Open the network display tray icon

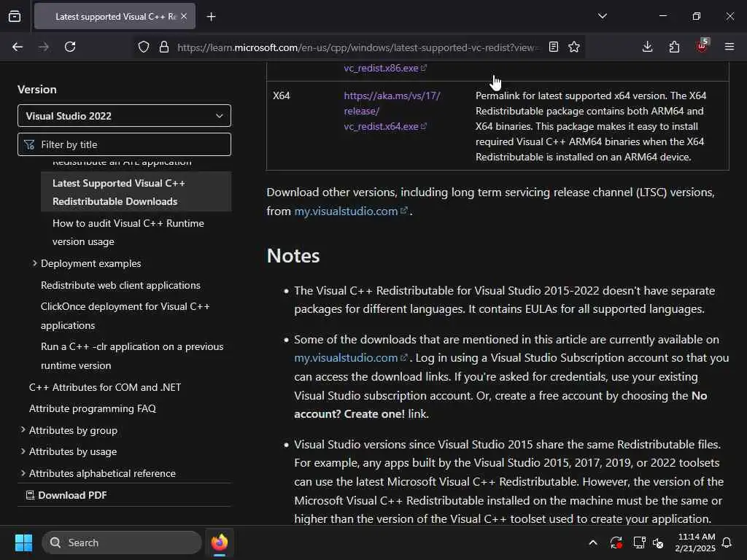[x=639, y=542]
